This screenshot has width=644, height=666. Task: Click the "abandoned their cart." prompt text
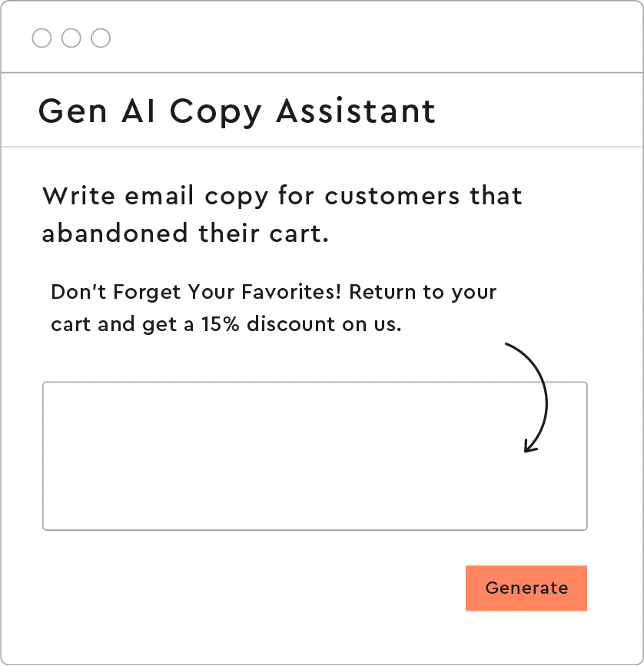(x=185, y=233)
